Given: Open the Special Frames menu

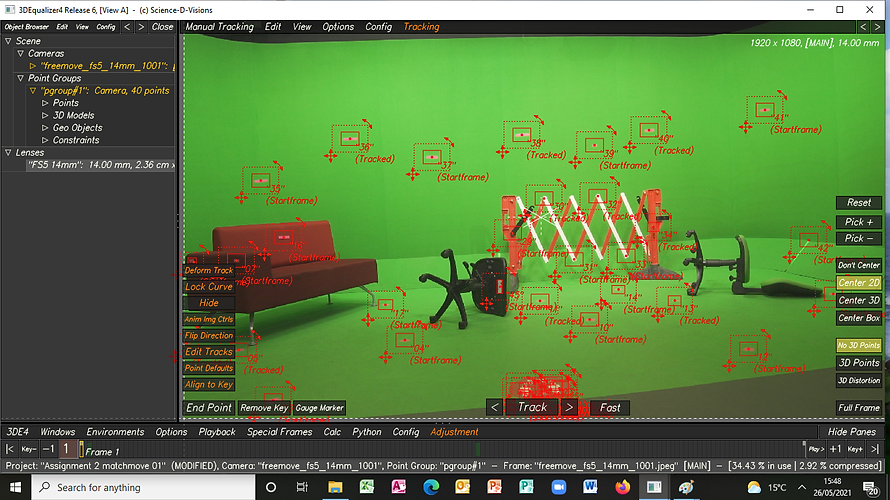Looking at the screenshot, I should pyautogui.click(x=279, y=432).
